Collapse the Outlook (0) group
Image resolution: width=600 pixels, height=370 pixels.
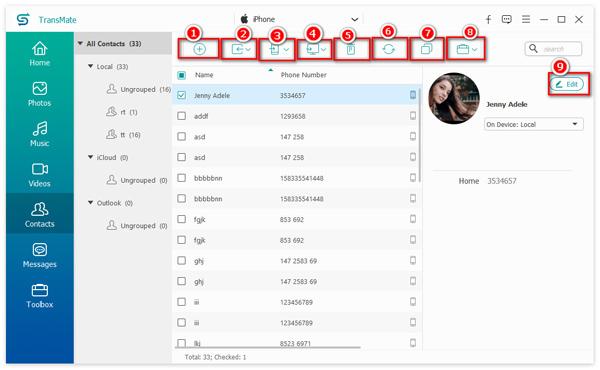pyautogui.click(x=90, y=202)
